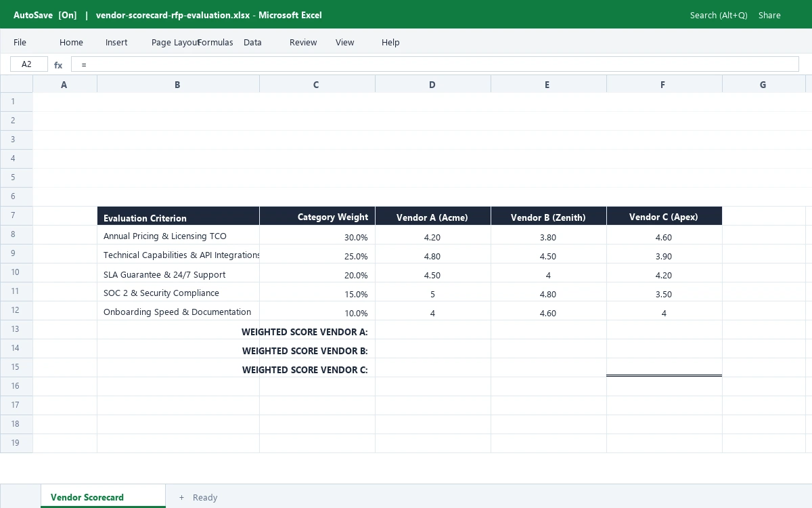
Task: Click the fx insert function icon
Action: pos(58,65)
